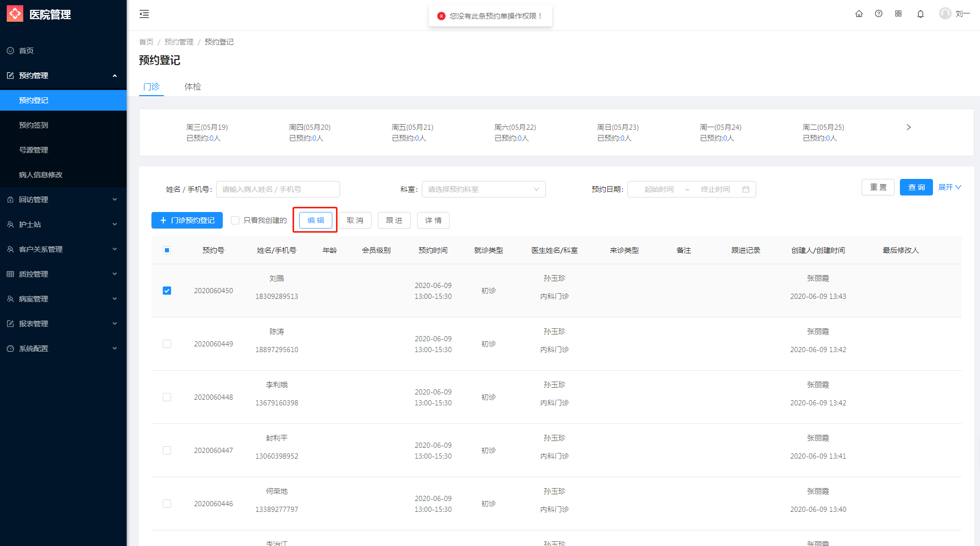Expand the 系统配置 menu chevron
The width and height of the screenshot is (980, 546).
tap(115, 348)
